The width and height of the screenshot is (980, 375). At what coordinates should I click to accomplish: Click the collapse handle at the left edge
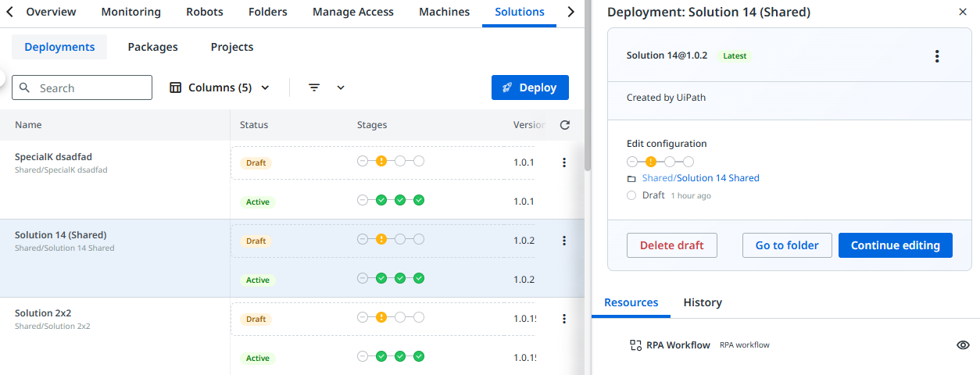[2, 77]
